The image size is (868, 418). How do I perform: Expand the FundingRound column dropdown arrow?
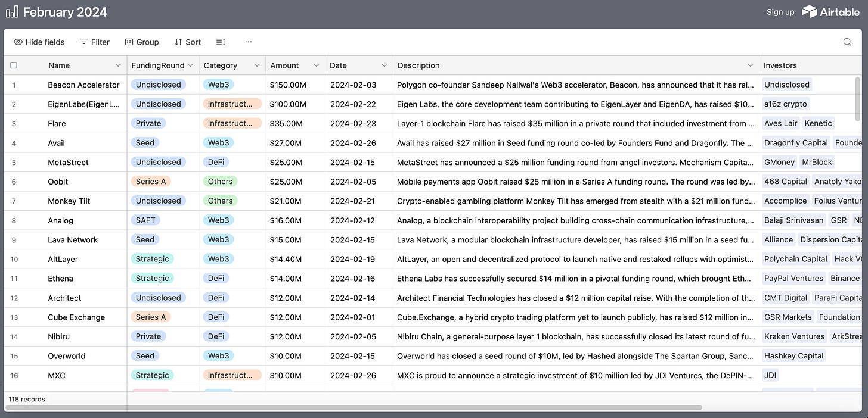[x=190, y=65]
